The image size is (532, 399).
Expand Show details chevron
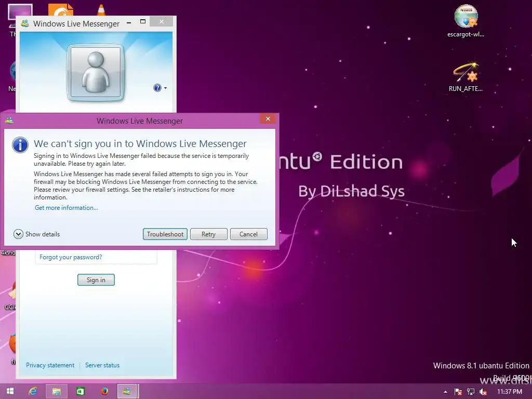(x=18, y=234)
